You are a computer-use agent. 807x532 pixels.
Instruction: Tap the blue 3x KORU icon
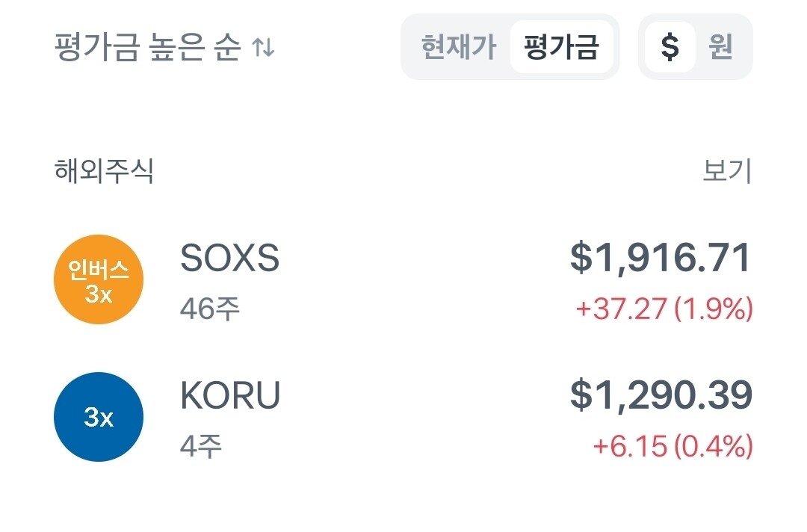tap(98, 417)
